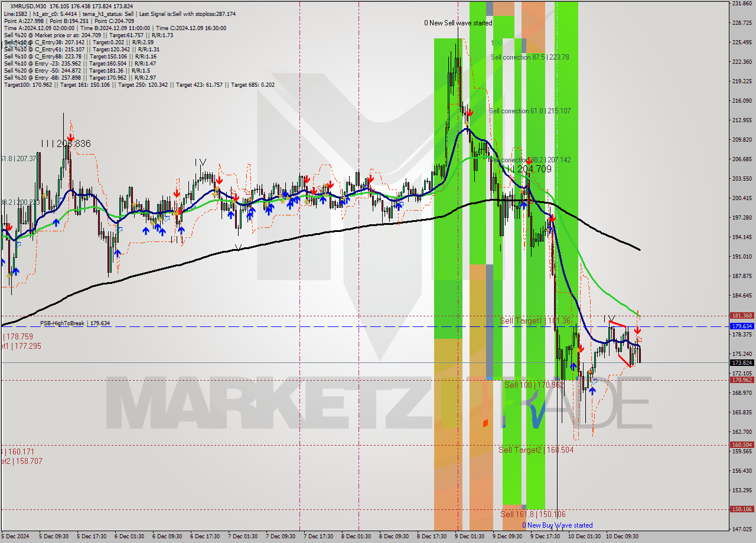Click the 147.025 price axis label
Image resolution: width=756 pixels, height=543 pixels.
point(742,529)
